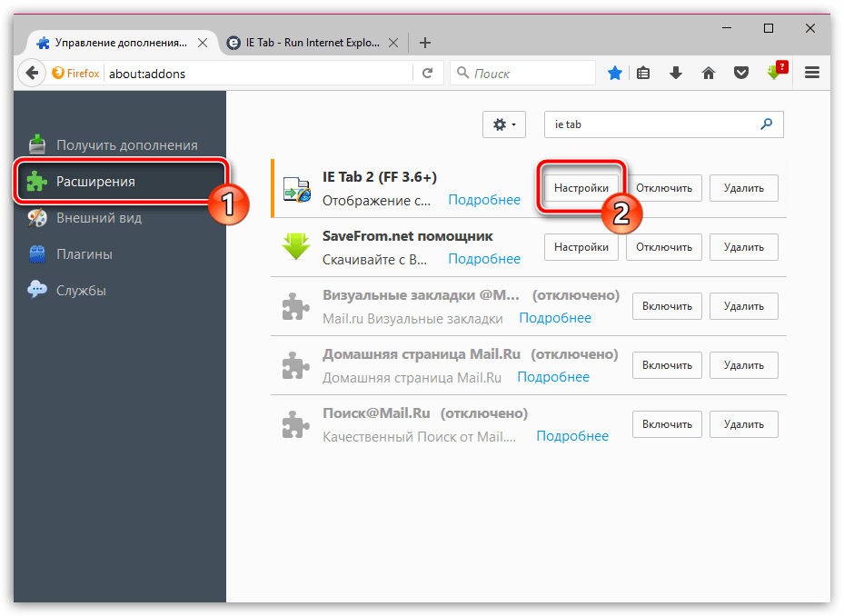Open Подробнее link for Домашняя страница Mail.Ru
The width and height of the screenshot is (844, 616).
tap(553, 377)
